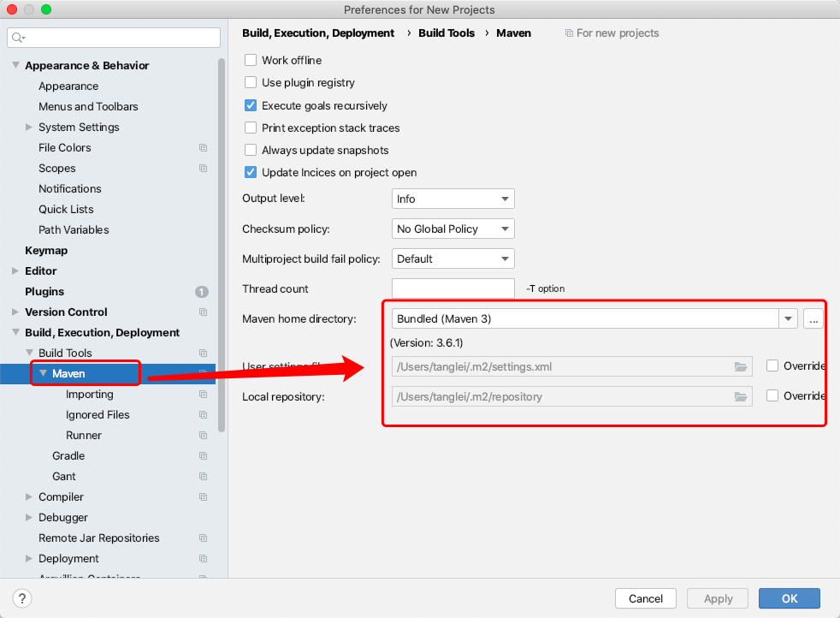Click the per-project copy icon beside Gradle
This screenshot has height=618, width=840.
203,456
